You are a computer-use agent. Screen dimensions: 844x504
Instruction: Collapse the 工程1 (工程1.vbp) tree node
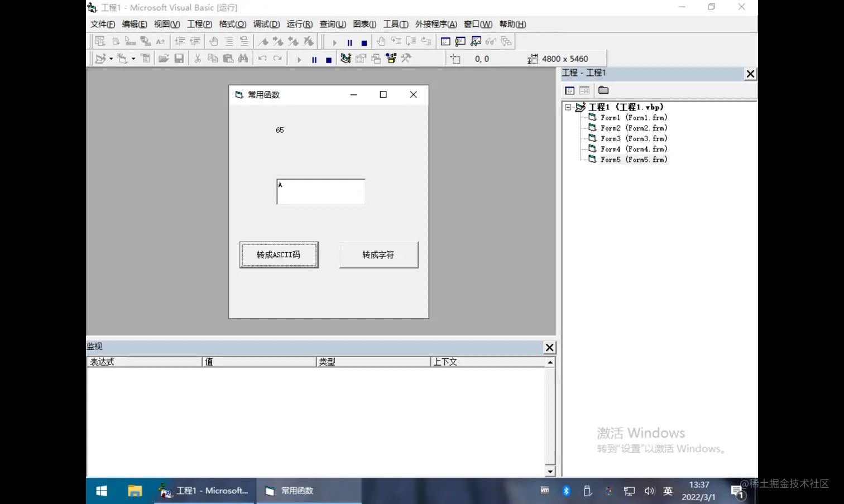568,107
